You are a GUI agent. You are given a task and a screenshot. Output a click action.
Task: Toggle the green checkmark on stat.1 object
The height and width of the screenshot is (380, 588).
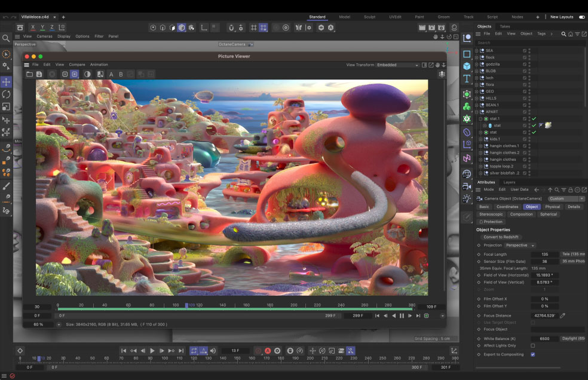click(534, 119)
